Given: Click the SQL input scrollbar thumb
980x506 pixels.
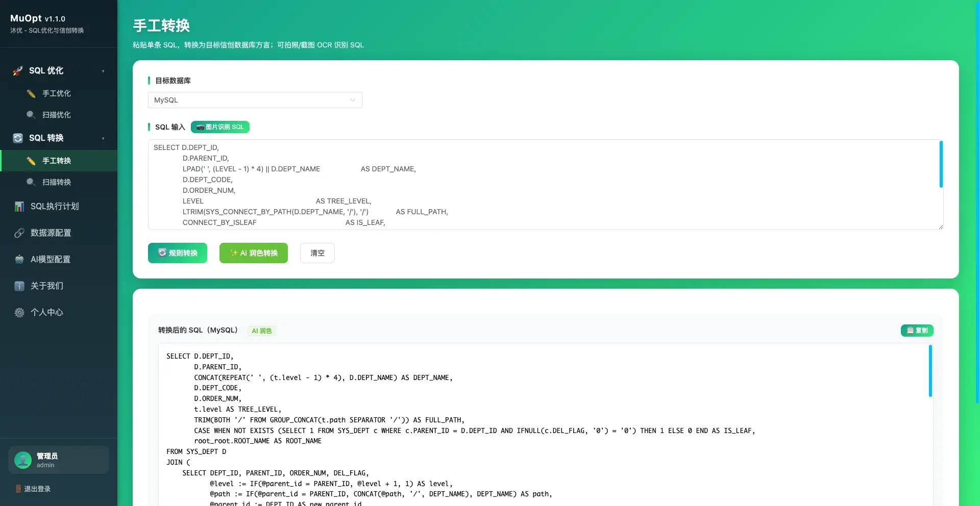Looking at the screenshot, I should coord(941,164).
